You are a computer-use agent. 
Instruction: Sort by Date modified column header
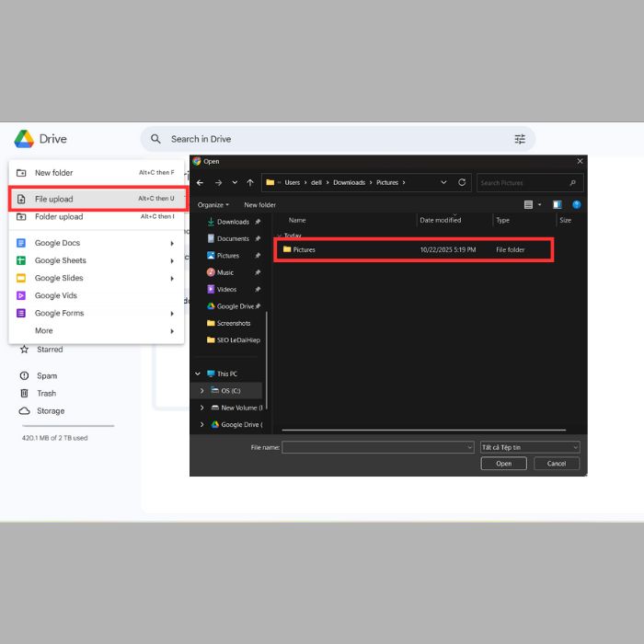pyautogui.click(x=440, y=221)
